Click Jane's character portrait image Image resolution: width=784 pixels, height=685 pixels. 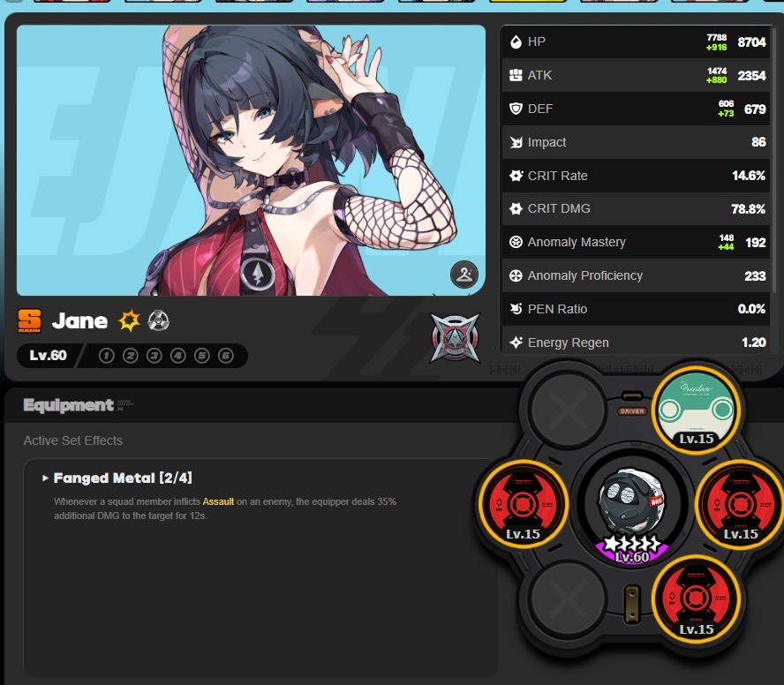251,161
